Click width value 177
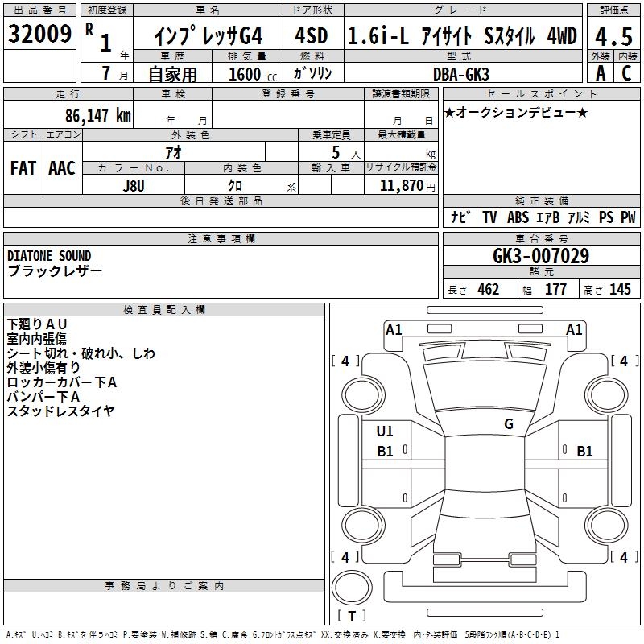The width and height of the screenshot is (644, 644). pyautogui.click(x=555, y=290)
